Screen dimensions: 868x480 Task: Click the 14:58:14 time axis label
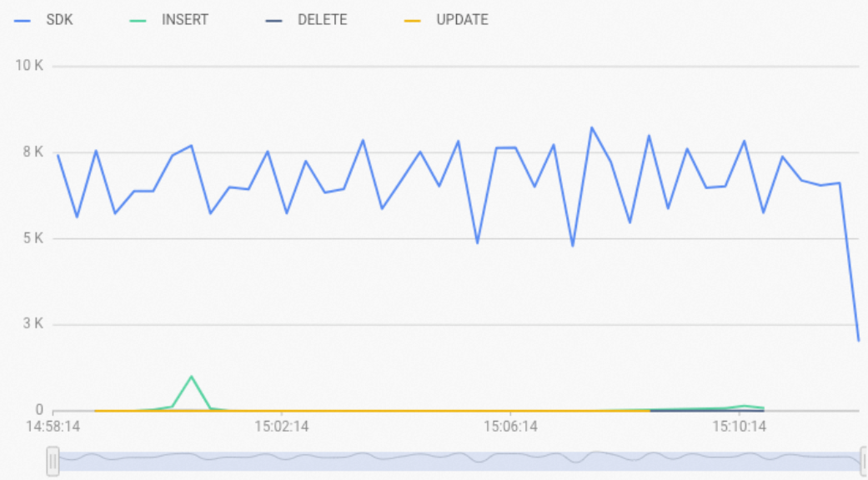pyautogui.click(x=53, y=427)
